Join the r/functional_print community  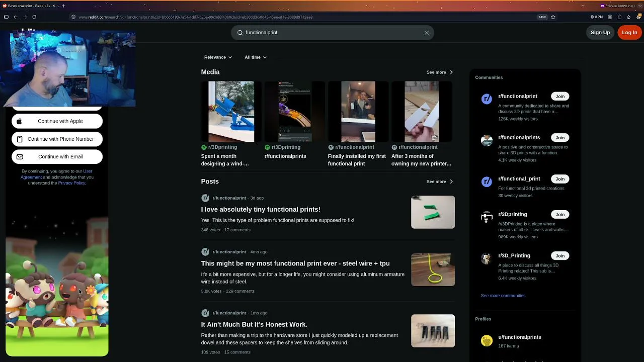[560, 179]
